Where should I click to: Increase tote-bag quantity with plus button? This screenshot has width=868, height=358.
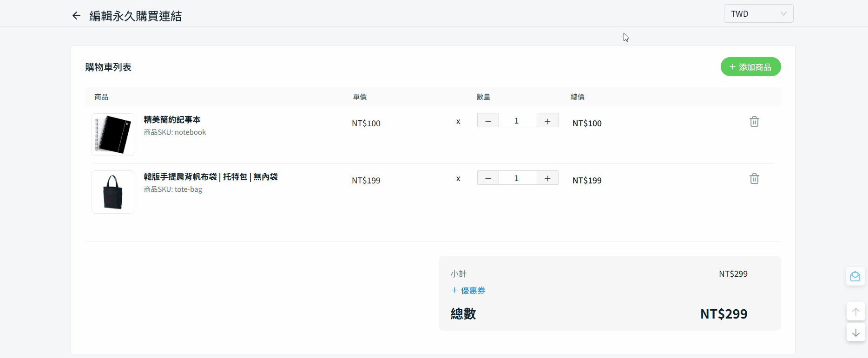[547, 178]
